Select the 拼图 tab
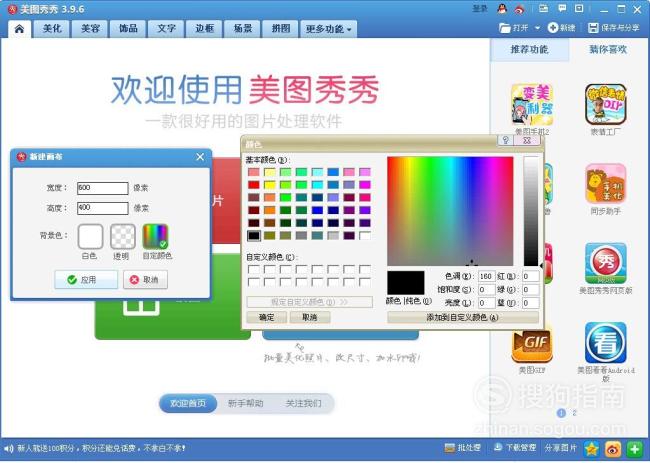This screenshot has width=650, height=463. pyautogui.click(x=281, y=29)
